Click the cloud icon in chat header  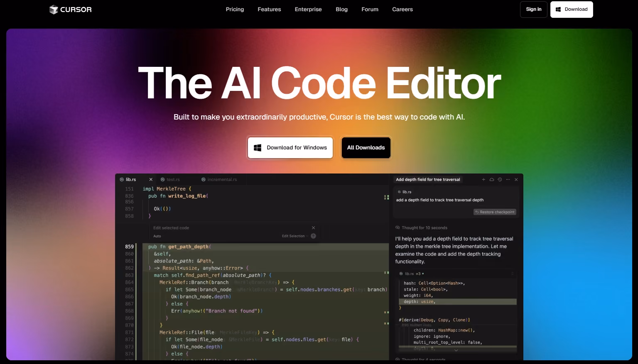pyautogui.click(x=492, y=180)
